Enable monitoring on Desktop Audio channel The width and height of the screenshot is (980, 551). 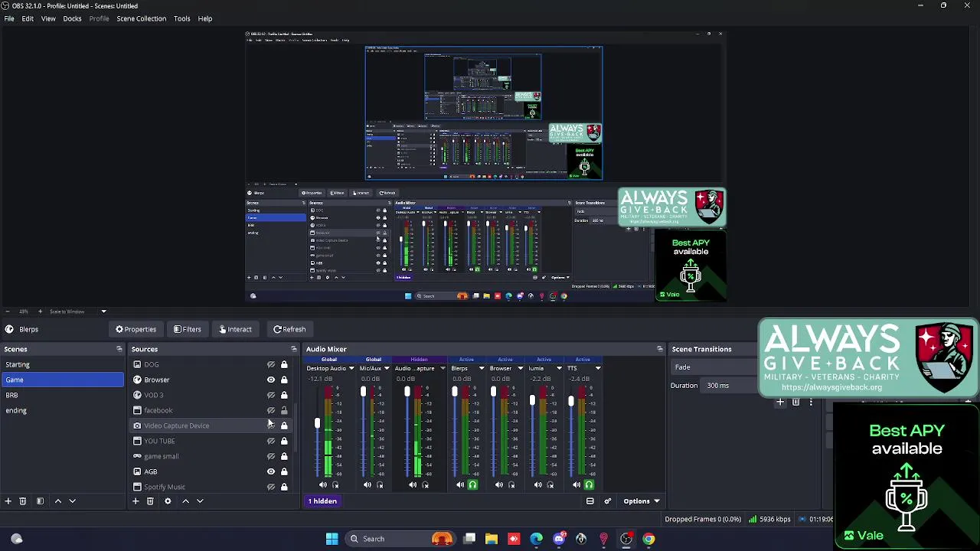[x=335, y=484]
